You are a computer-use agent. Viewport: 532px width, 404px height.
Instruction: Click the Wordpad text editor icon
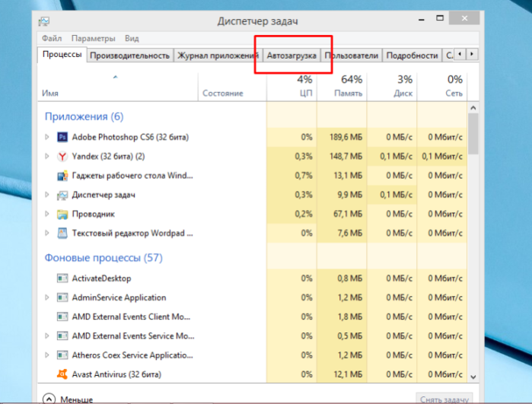point(62,234)
